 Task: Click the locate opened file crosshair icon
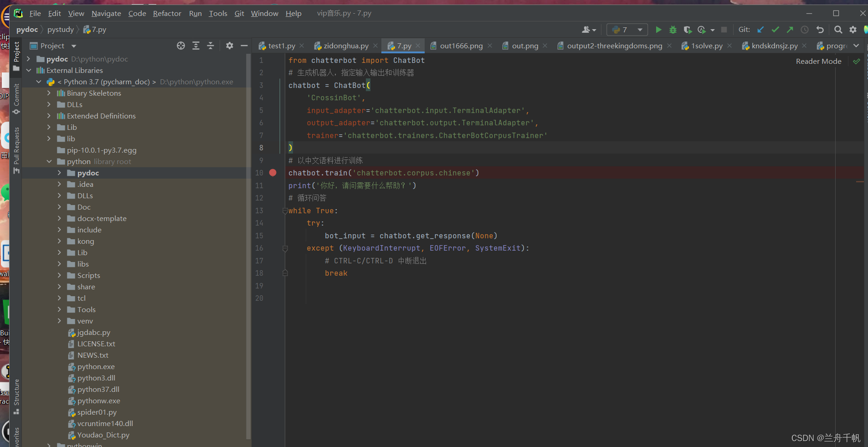[181, 46]
